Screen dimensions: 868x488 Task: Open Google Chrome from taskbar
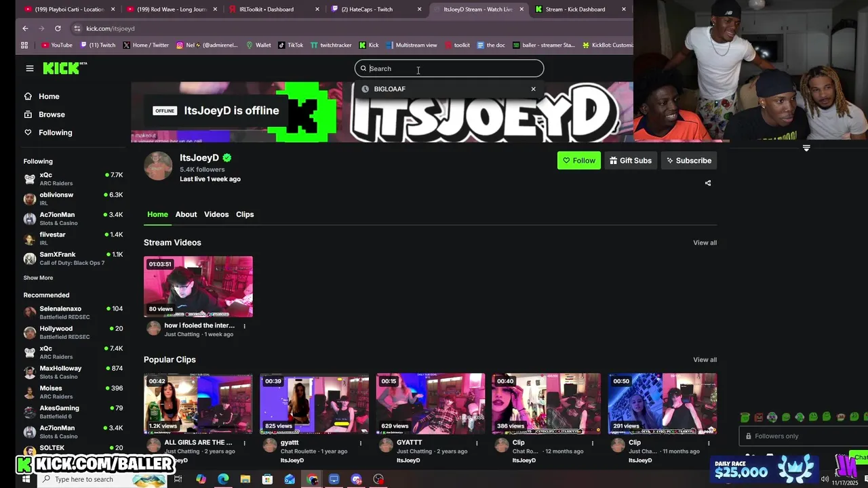point(312,479)
